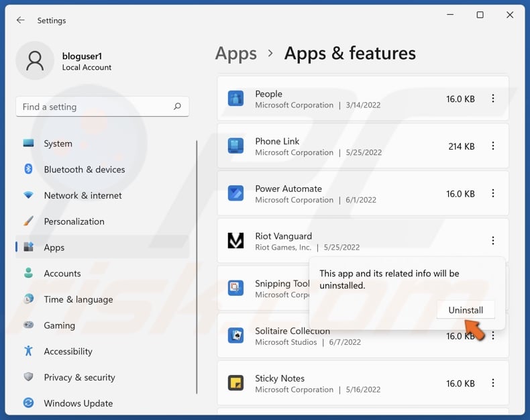Open More options for Riot Vanguard

(x=493, y=240)
